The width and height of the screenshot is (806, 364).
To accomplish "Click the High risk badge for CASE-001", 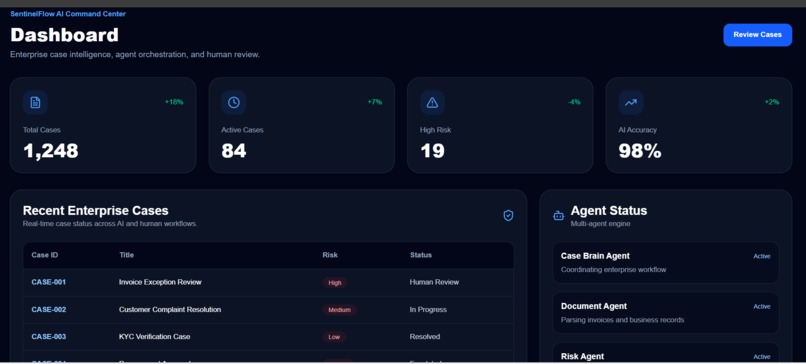I will (x=335, y=283).
